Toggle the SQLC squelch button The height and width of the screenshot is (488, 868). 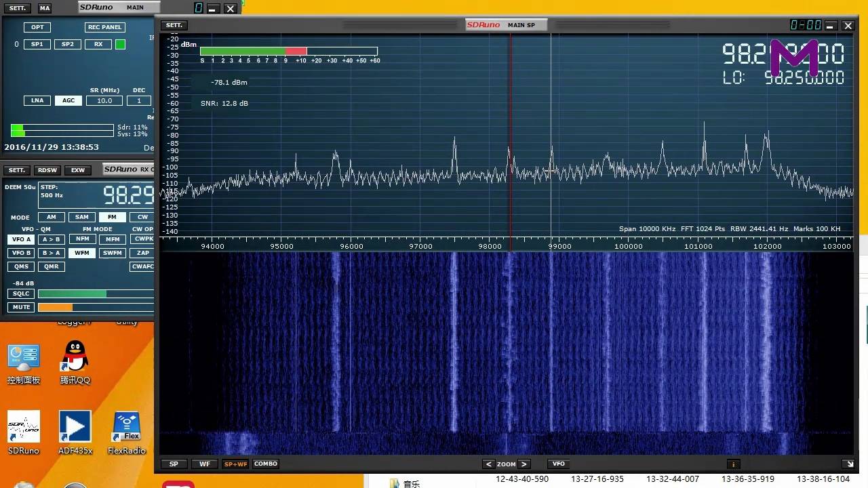[x=21, y=293]
